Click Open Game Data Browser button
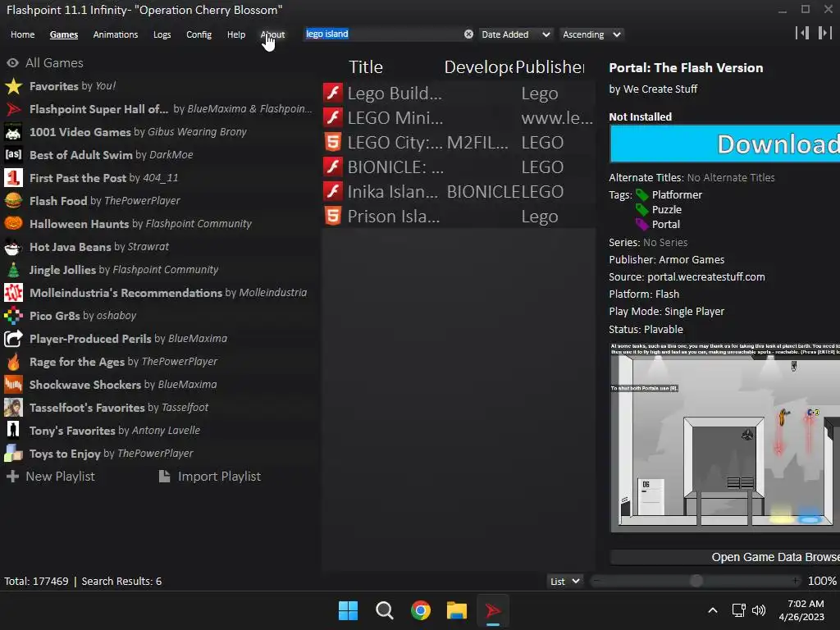840x630 pixels. click(x=725, y=557)
